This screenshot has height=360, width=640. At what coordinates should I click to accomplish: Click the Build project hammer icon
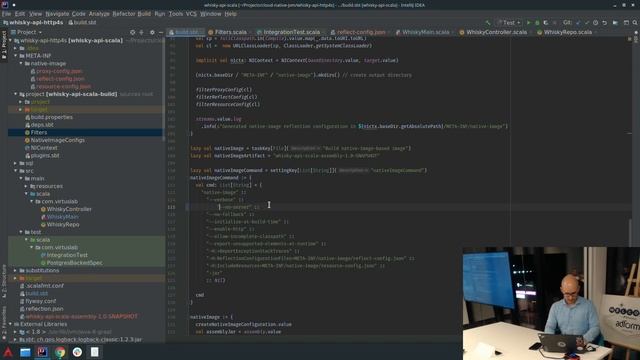click(488, 23)
